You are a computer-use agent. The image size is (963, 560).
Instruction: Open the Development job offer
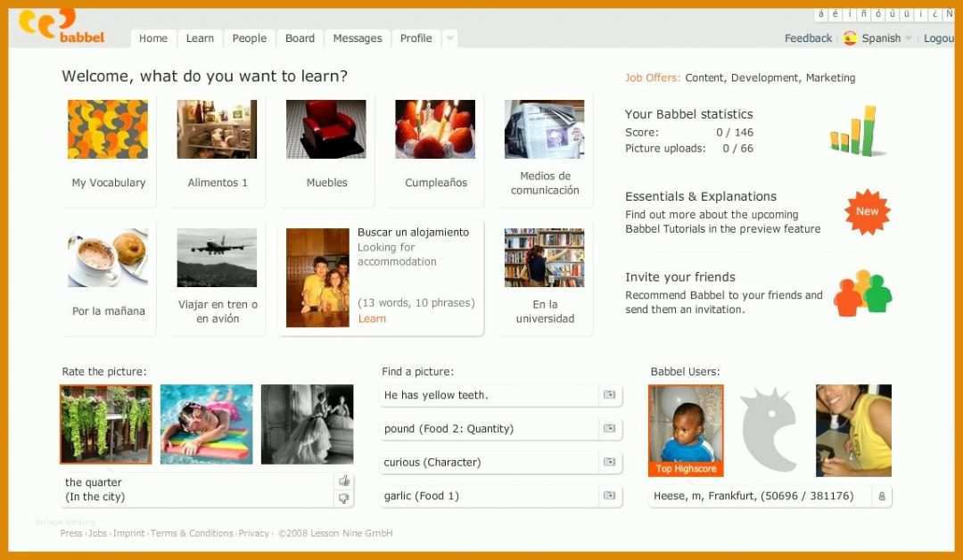click(x=765, y=78)
